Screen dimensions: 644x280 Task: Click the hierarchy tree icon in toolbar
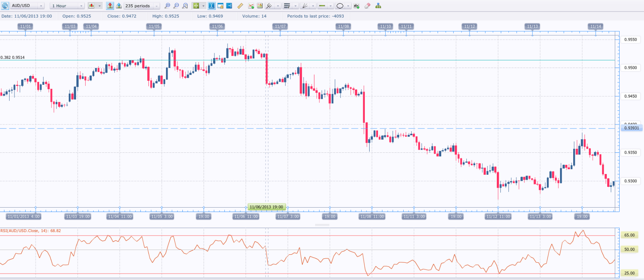pyautogui.click(x=378, y=6)
